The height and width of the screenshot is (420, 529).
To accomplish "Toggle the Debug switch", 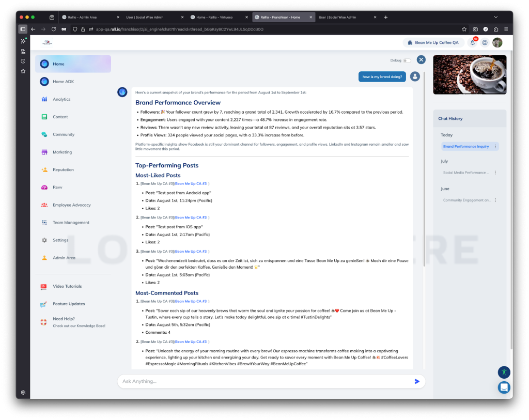I will pos(407,60).
